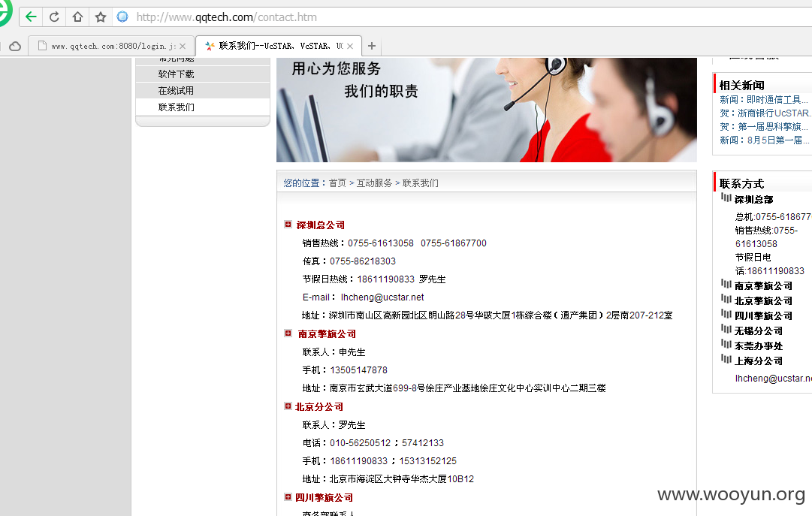The height and width of the screenshot is (516, 812).
Task: Click the 联系方式 panel heading
Action: tap(741, 184)
